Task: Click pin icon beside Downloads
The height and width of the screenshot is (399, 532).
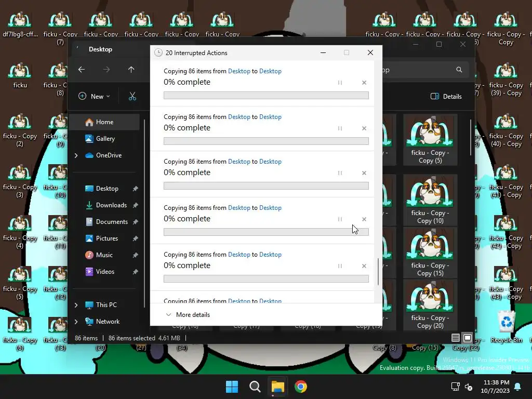Action: [136, 205]
